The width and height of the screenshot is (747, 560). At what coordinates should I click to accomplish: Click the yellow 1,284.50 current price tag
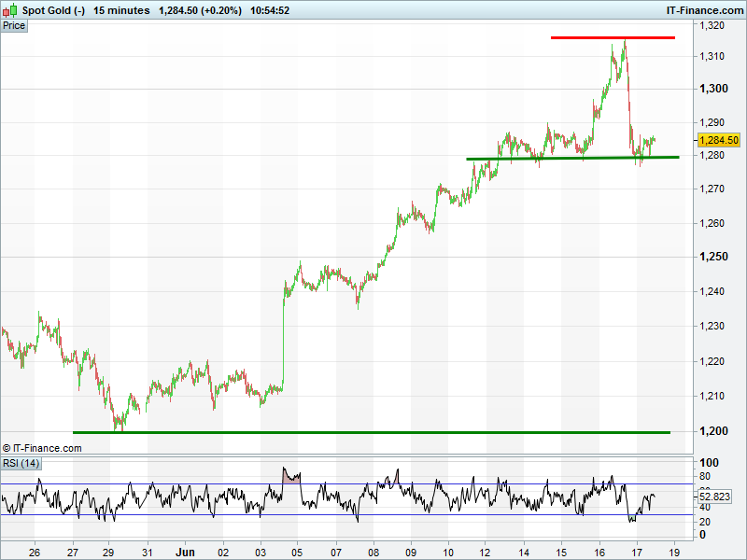point(718,140)
